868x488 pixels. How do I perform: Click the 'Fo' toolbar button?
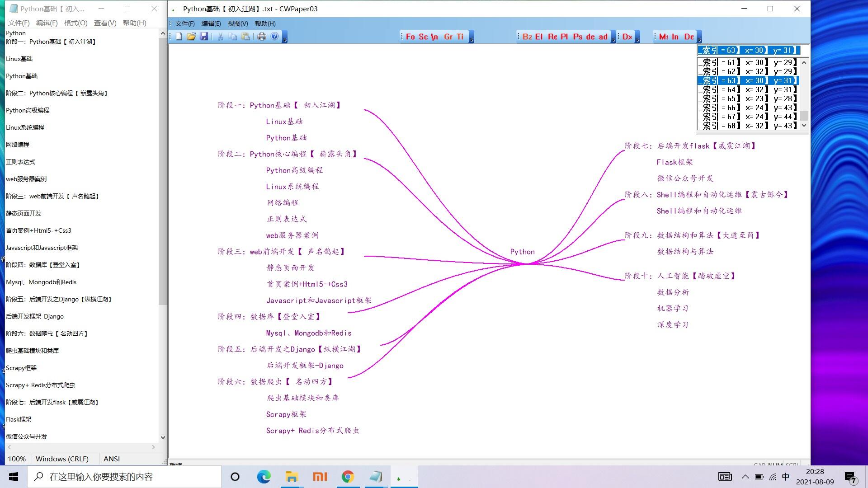pyautogui.click(x=410, y=37)
